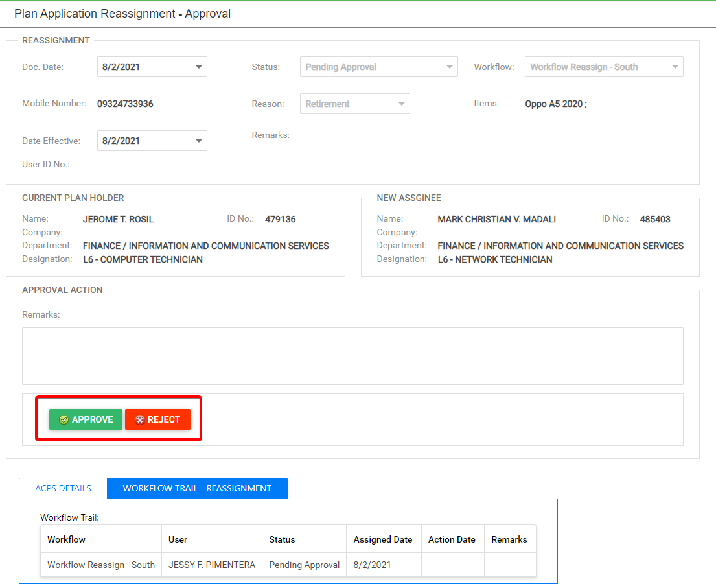
Task: Click the red X icon on Reject
Action: point(139,420)
